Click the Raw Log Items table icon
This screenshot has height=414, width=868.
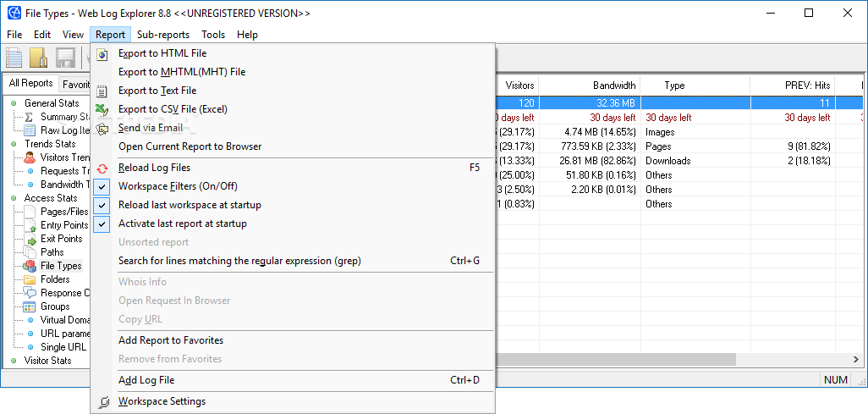[30, 130]
